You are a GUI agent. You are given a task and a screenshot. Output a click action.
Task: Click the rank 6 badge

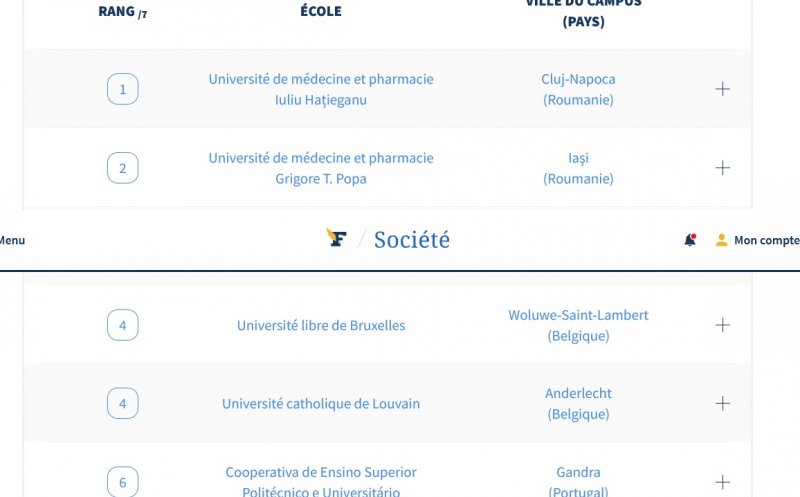123,483
